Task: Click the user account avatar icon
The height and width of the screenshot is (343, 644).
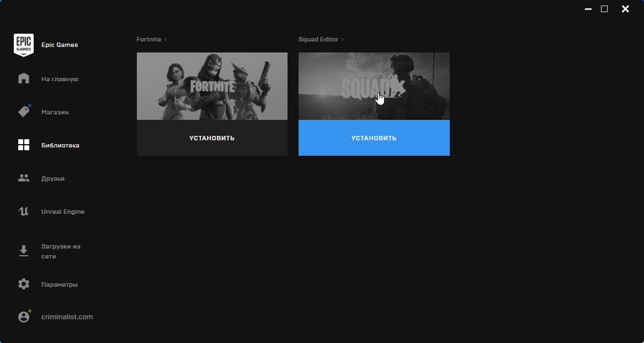Action: click(24, 316)
